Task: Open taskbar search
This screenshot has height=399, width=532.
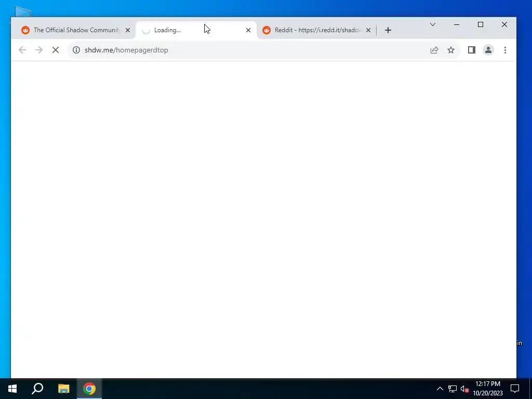Action: coord(37,389)
